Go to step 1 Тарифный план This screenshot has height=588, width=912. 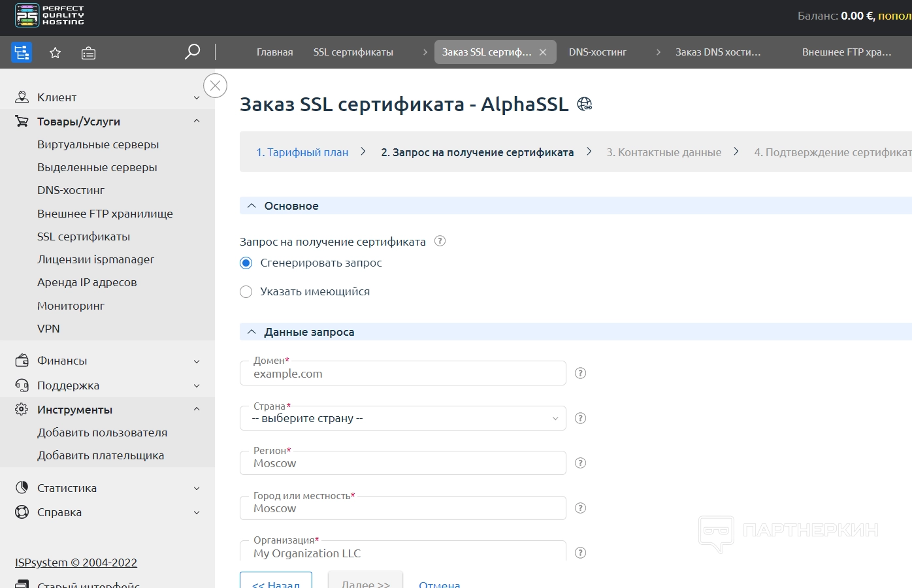(x=302, y=152)
